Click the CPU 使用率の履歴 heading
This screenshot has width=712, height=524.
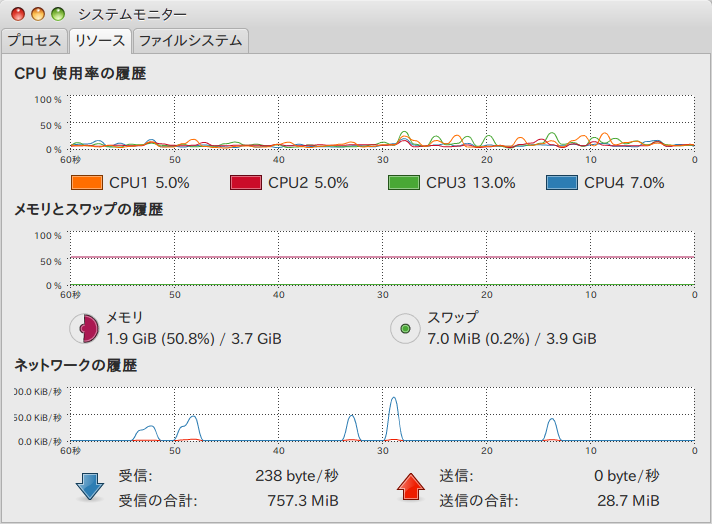coord(80,74)
